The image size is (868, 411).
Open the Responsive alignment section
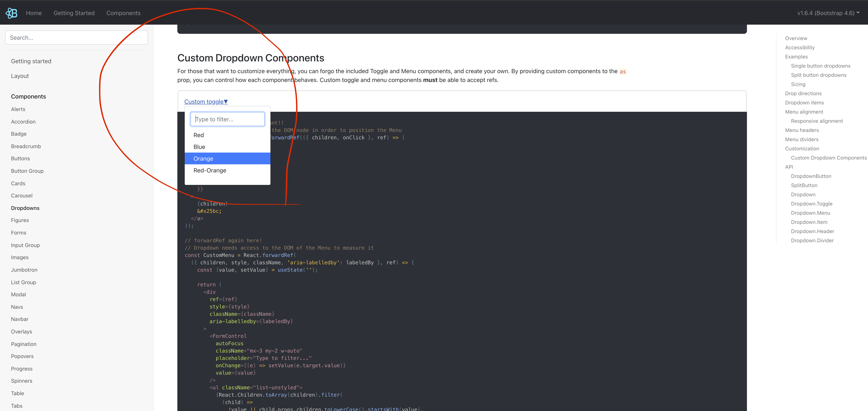click(x=817, y=121)
